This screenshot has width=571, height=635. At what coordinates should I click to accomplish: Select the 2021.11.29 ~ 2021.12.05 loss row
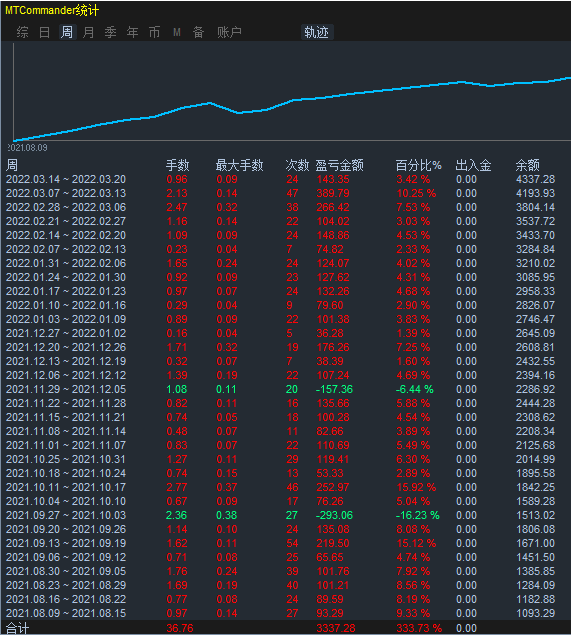coord(286,389)
